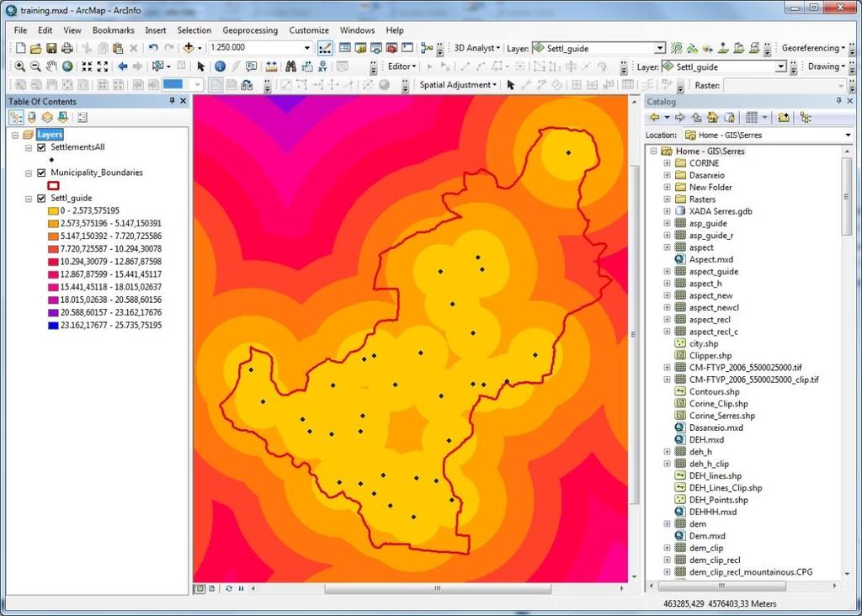Open the Drawing dropdown menu
862x616 pixels.
click(827, 66)
